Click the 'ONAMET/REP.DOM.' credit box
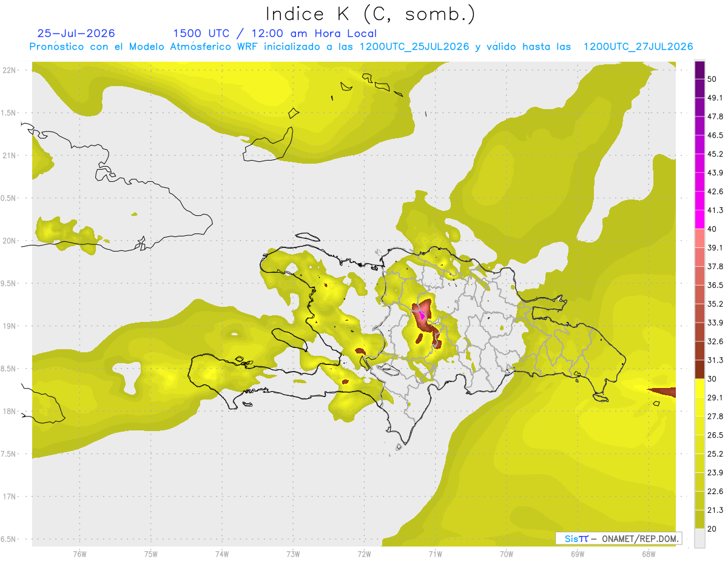The image size is (728, 562). pyautogui.click(x=619, y=538)
